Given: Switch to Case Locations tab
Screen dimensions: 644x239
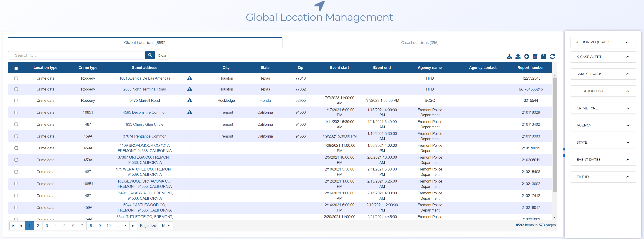Looking at the screenshot, I should coord(420,43).
